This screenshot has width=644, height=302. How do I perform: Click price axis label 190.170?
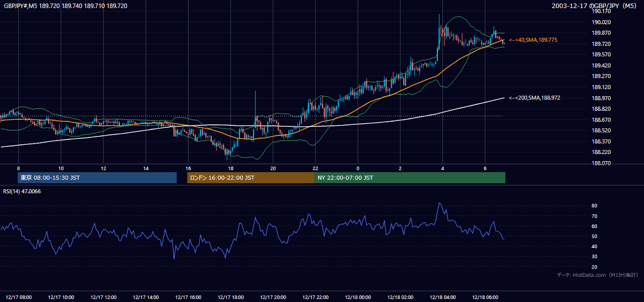[x=601, y=11]
